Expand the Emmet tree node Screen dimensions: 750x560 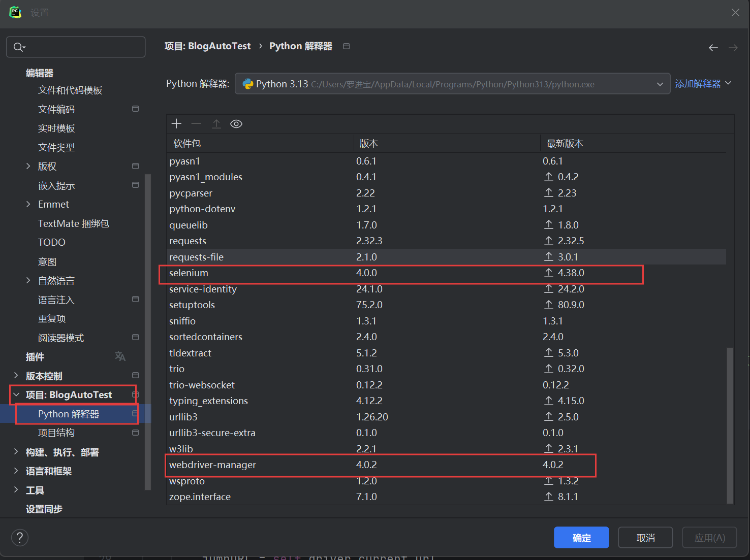pos(28,204)
